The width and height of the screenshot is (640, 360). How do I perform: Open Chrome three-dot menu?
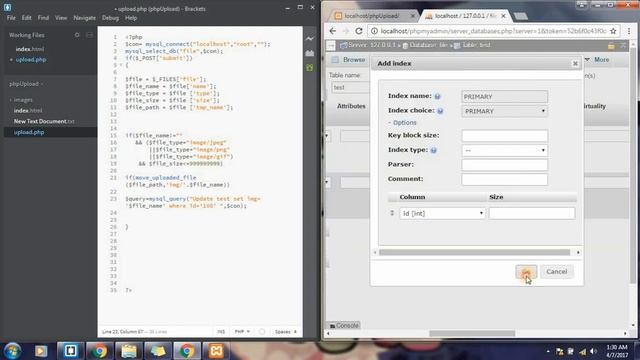point(629,31)
